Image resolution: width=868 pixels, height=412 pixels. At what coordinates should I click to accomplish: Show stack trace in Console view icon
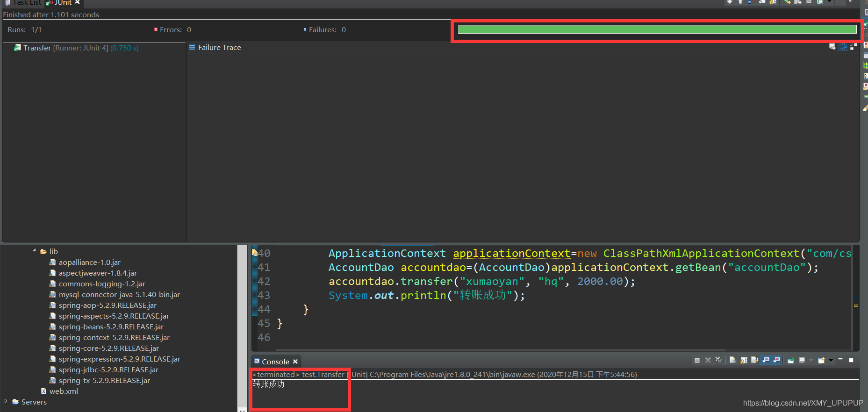[832, 47]
